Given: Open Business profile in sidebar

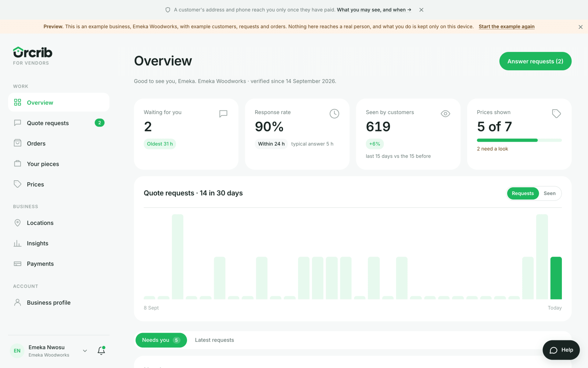Looking at the screenshot, I should 59,302.
